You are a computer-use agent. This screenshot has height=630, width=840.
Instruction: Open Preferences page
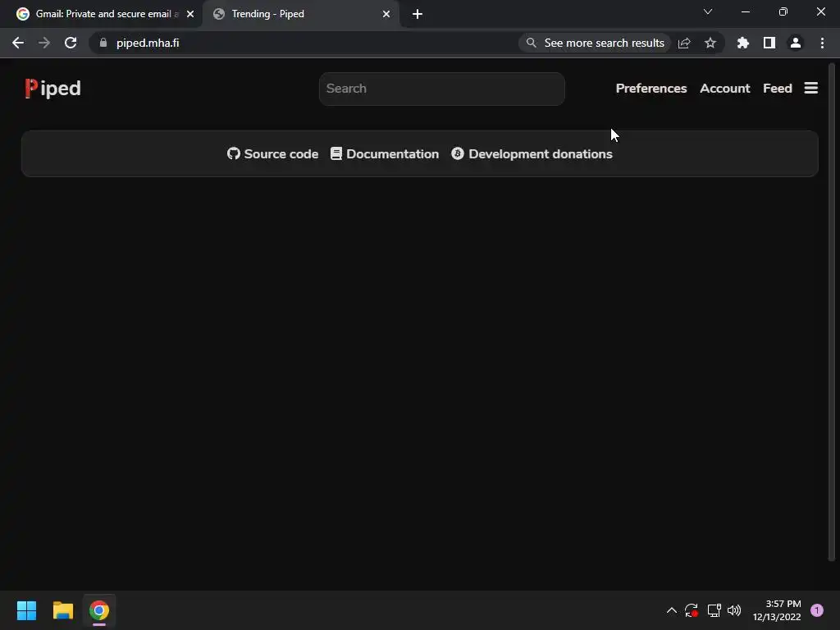point(651,89)
